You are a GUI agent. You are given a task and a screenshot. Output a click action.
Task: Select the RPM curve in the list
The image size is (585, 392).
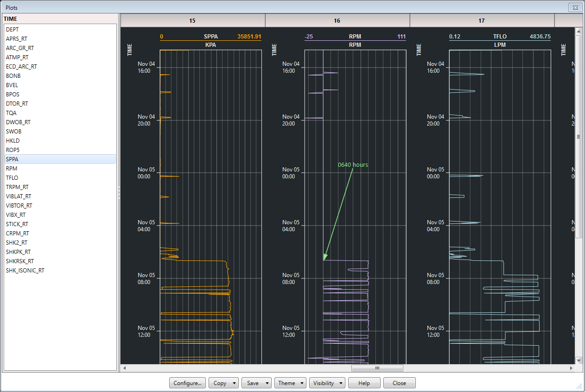coord(12,168)
